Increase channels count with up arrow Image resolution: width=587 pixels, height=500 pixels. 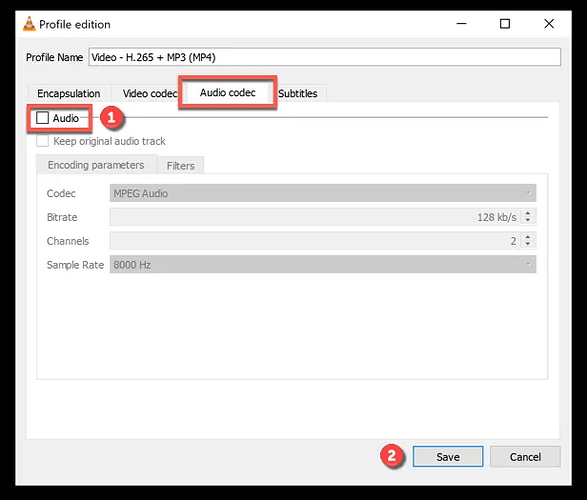(x=528, y=237)
